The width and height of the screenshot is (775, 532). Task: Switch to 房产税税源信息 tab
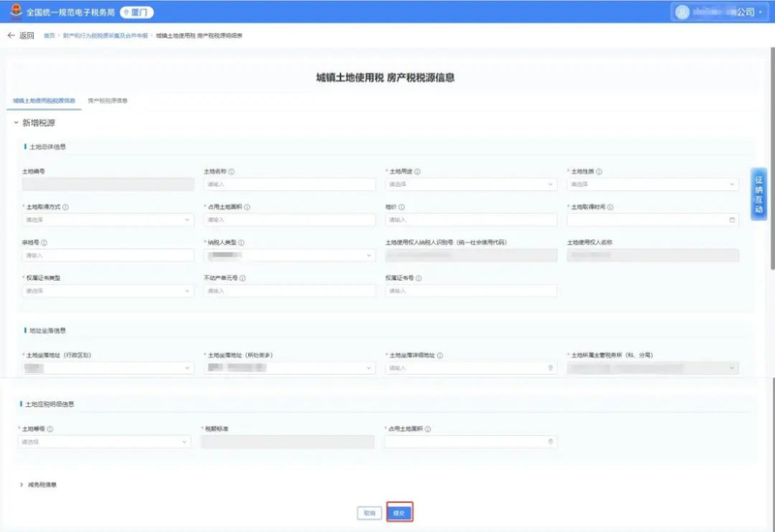point(108,101)
